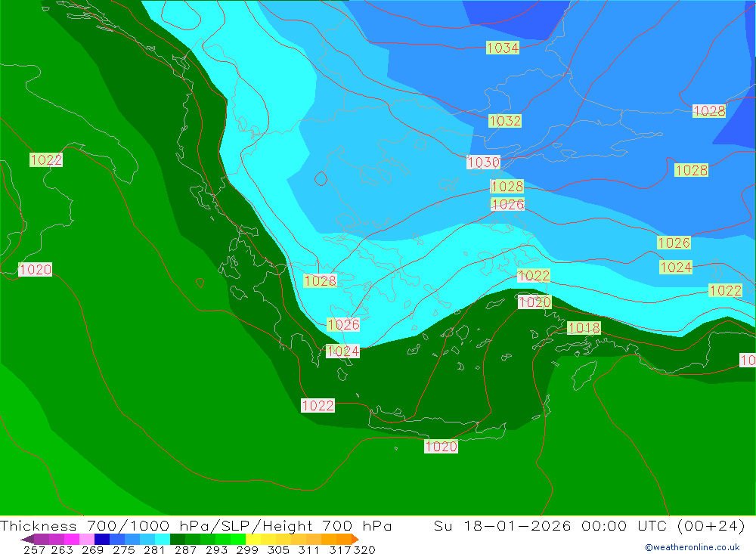Click the 1018 pressure label
Screen dimensions: 756x554
click(x=584, y=328)
